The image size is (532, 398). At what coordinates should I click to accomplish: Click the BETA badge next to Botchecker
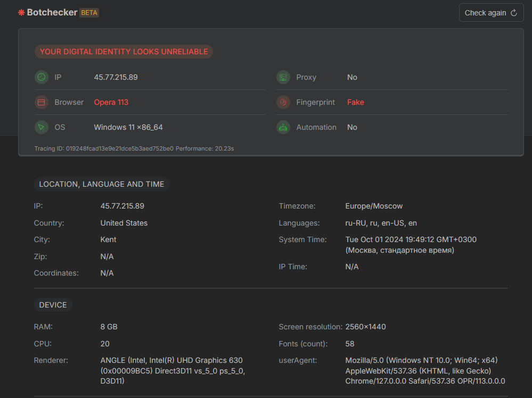point(88,12)
